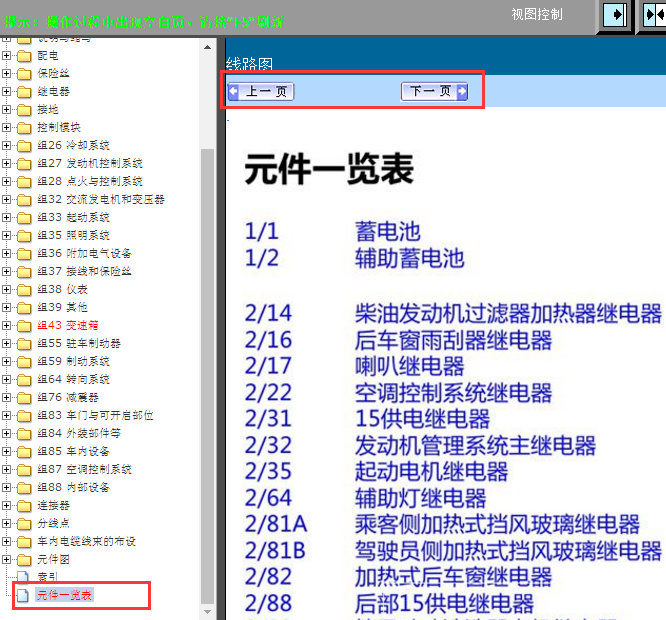Click the tree scrollbar down arrow
Screen dimensions: 666x620
[x=207, y=612]
